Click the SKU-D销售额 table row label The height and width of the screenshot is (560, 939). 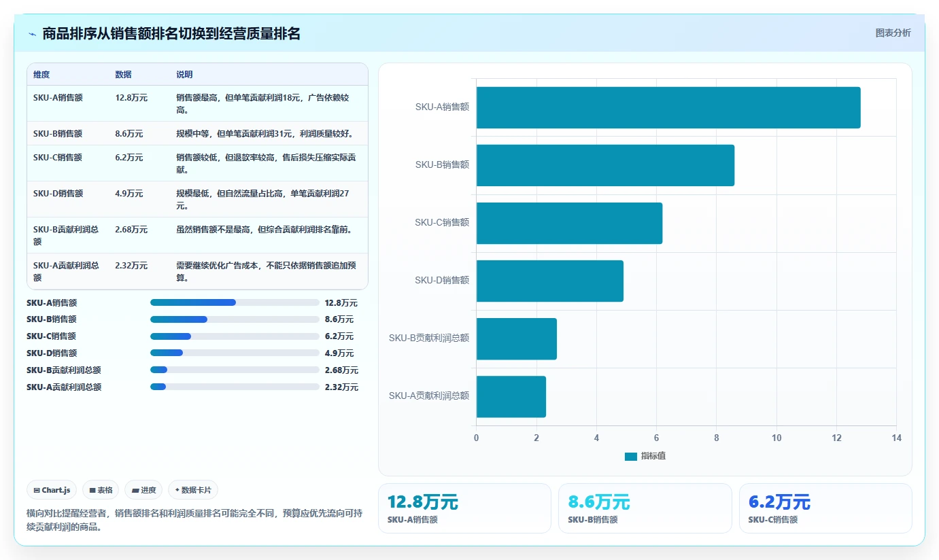(x=58, y=193)
